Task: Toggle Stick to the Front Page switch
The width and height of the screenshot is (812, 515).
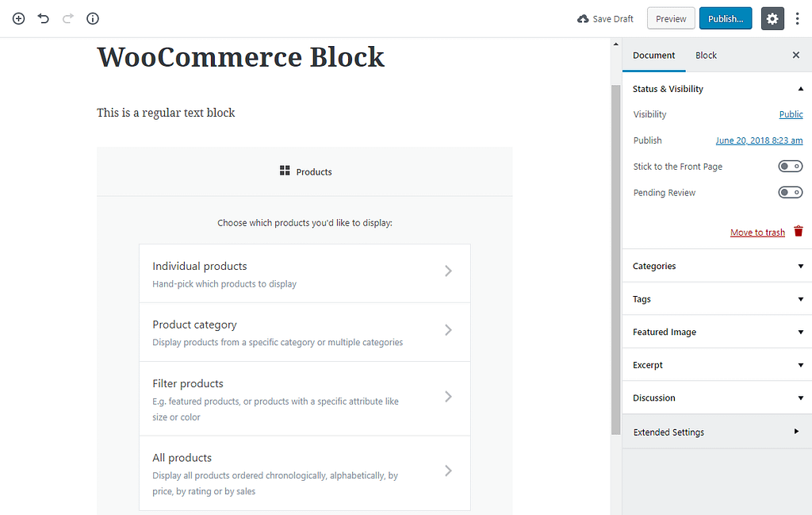Action: (x=791, y=167)
